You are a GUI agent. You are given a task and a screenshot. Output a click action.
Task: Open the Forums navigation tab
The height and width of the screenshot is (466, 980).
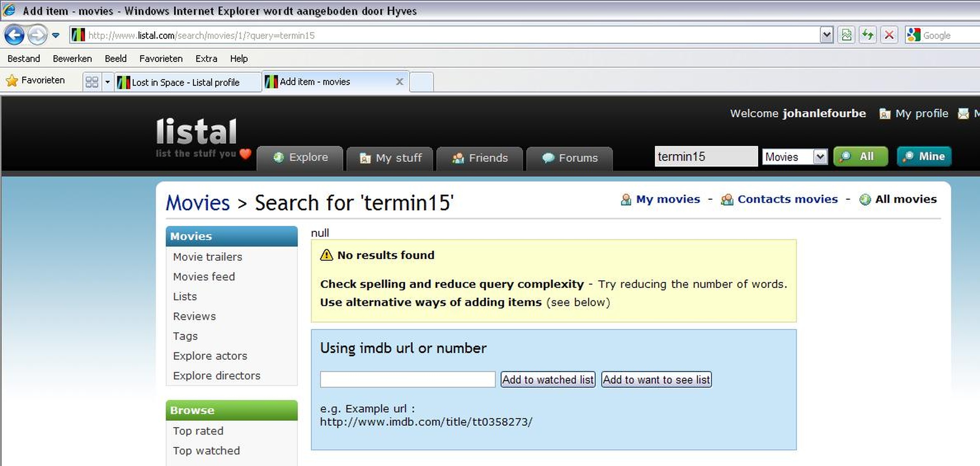coord(570,158)
